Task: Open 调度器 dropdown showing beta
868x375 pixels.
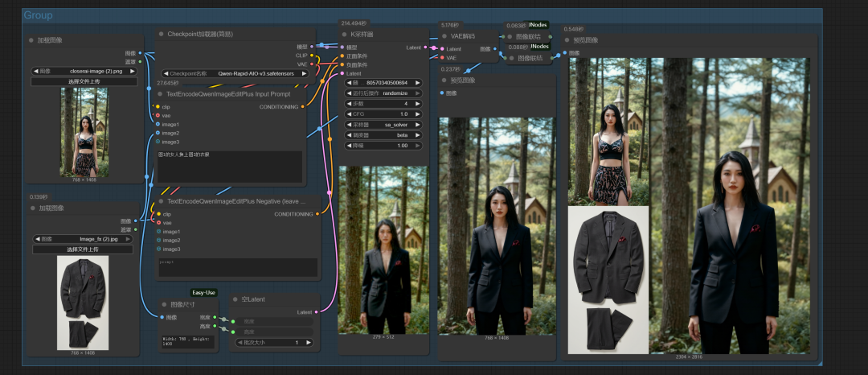Action: click(383, 135)
